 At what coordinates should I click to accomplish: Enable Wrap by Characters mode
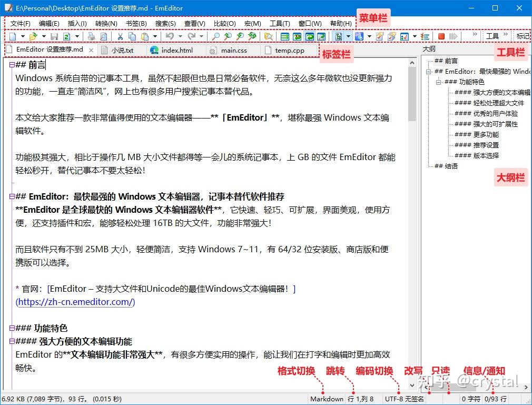point(297,36)
